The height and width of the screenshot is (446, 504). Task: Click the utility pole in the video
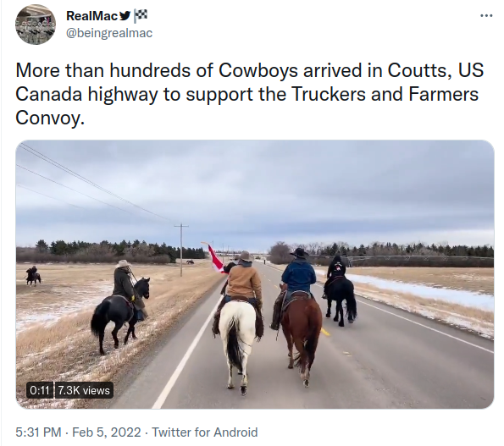point(181,250)
